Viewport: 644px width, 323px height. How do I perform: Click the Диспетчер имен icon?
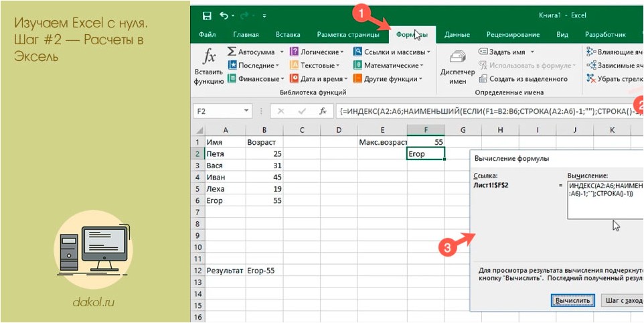457,57
